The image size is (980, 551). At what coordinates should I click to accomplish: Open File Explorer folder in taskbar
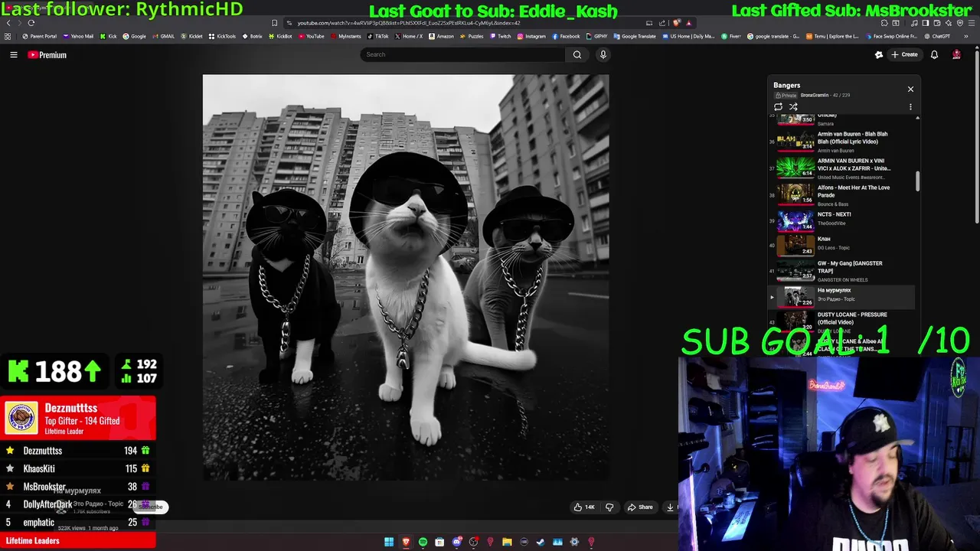coord(507,542)
